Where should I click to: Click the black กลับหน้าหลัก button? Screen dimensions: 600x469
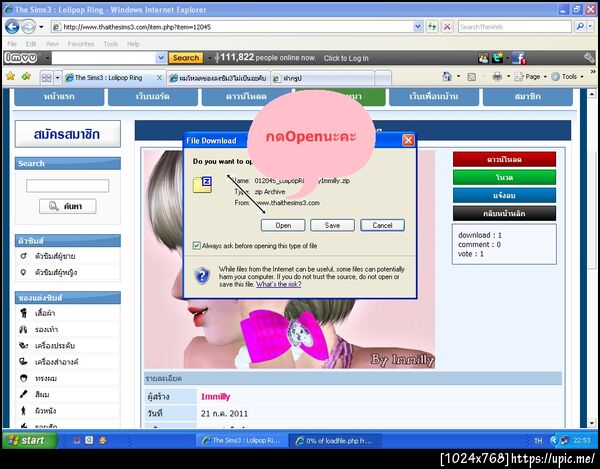(504, 213)
